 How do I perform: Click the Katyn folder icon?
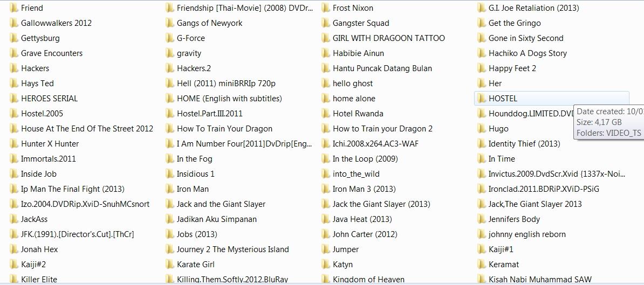click(326, 265)
